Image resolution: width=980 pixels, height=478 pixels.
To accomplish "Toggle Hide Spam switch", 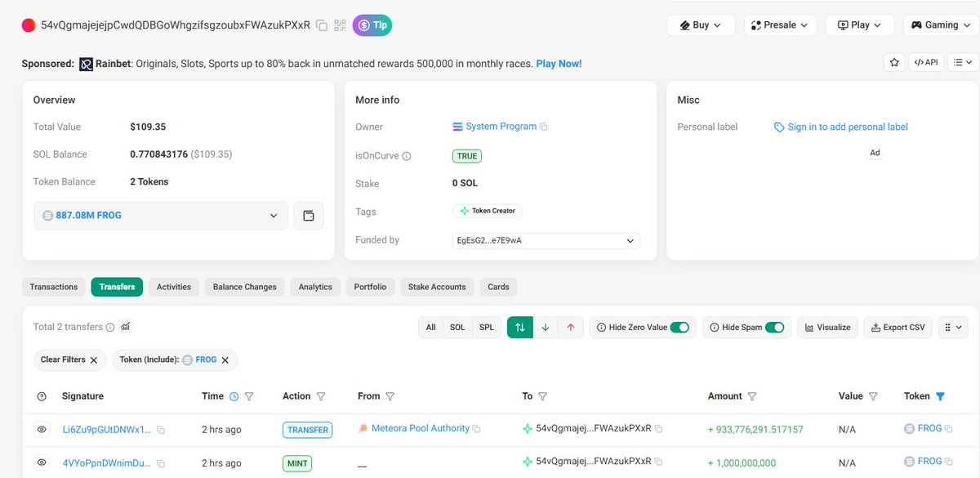I will 775,328.
